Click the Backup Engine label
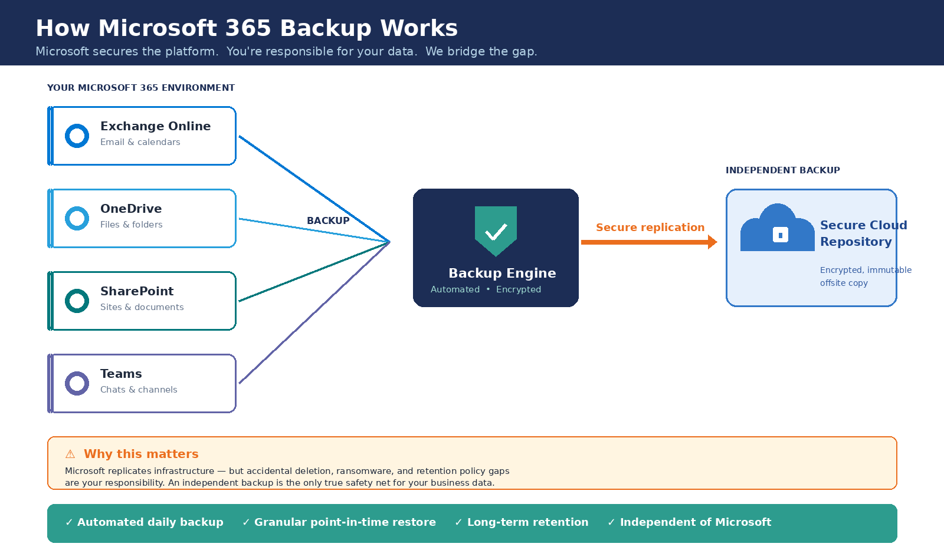The width and height of the screenshot is (944, 560). click(x=502, y=273)
